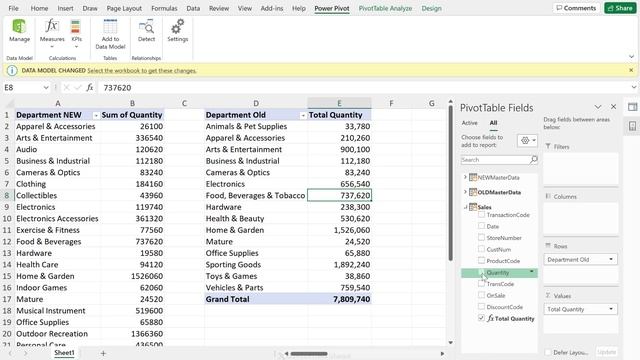The width and height of the screenshot is (640, 360).
Task: Click the top side-pane icon at far right
Action: [x=632, y=107]
